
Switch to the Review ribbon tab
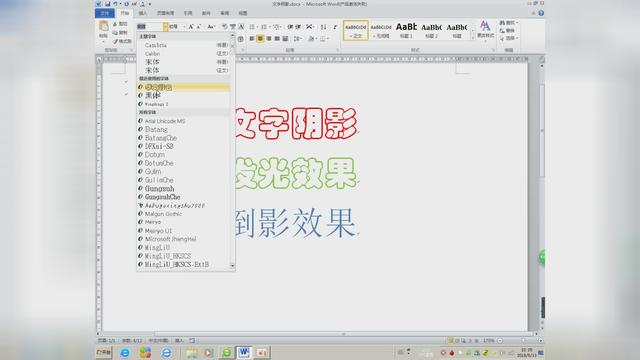(x=224, y=13)
